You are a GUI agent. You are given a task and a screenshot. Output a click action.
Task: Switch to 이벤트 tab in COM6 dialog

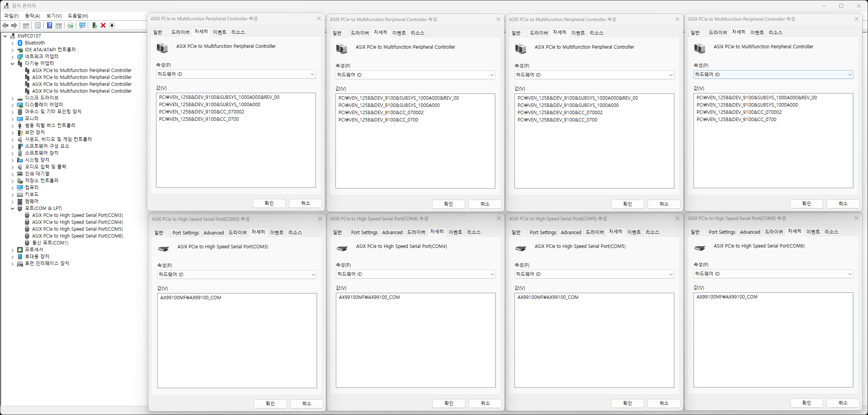tap(813, 232)
